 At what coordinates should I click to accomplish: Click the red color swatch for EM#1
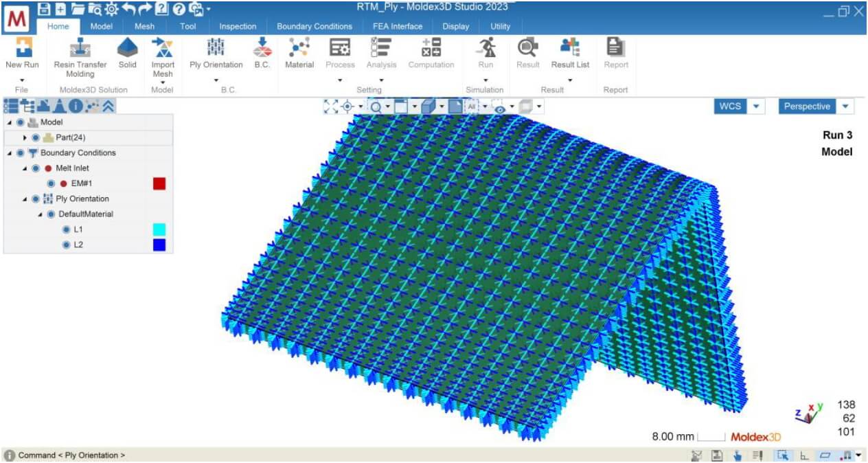point(159,183)
